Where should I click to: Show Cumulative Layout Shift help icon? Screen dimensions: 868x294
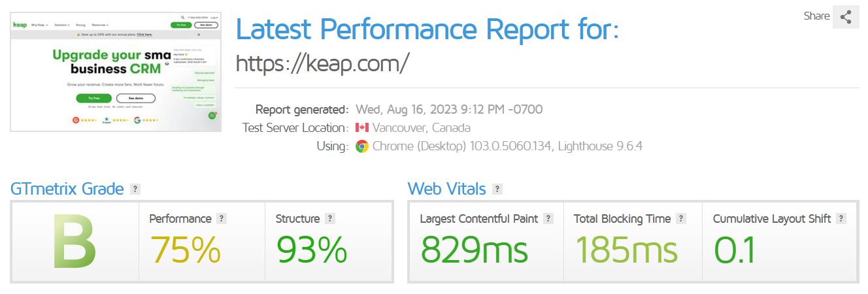click(x=841, y=219)
